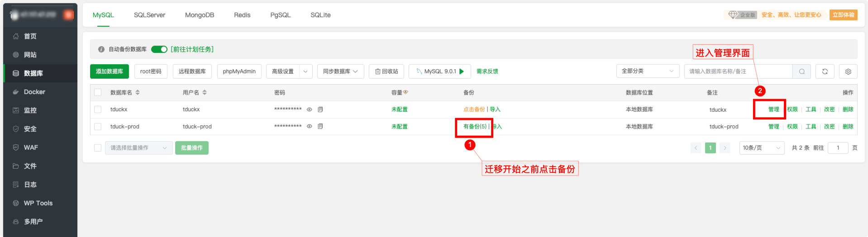Viewport: 868px width, 237px height.
Task: Select the MySQL tab
Action: (x=103, y=15)
